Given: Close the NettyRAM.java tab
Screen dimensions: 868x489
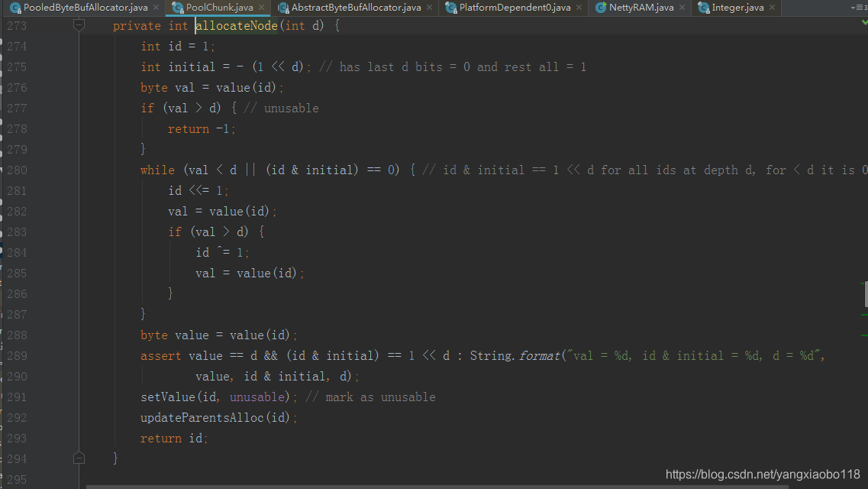Looking at the screenshot, I should [682, 8].
